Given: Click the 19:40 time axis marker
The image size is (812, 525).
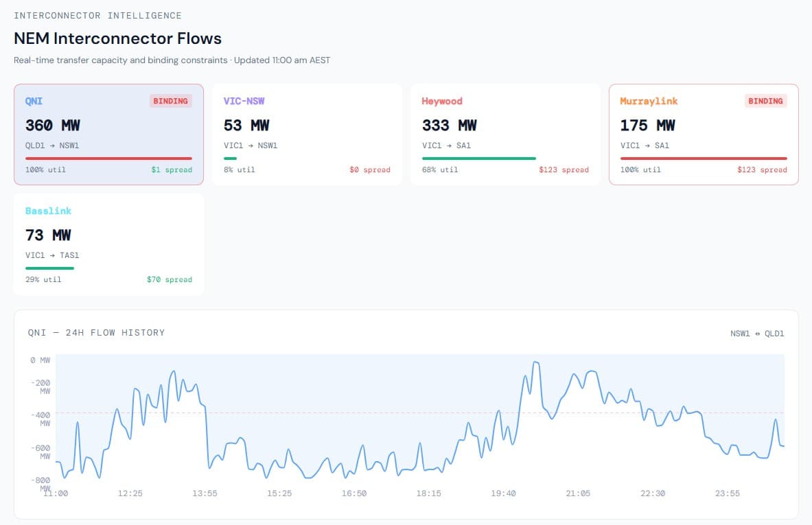Looking at the screenshot, I should tap(503, 493).
